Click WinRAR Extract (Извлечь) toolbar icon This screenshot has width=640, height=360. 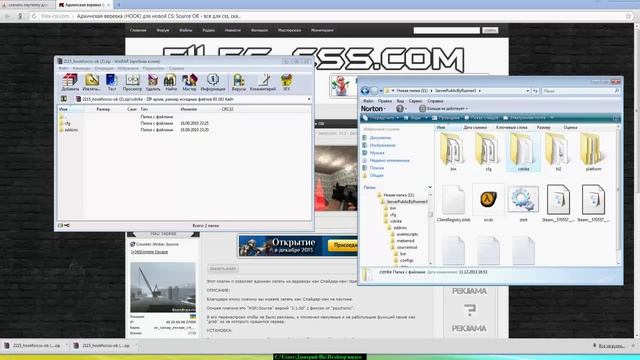(91, 82)
